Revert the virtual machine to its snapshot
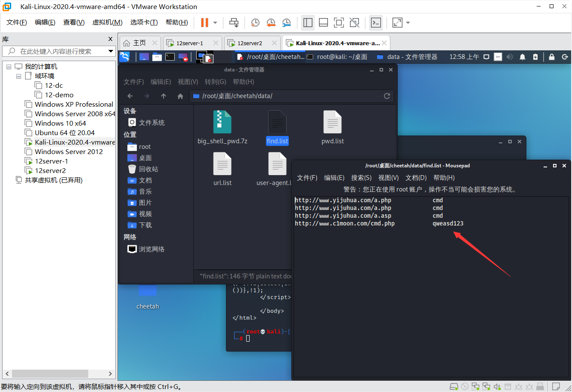 coord(271,22)
